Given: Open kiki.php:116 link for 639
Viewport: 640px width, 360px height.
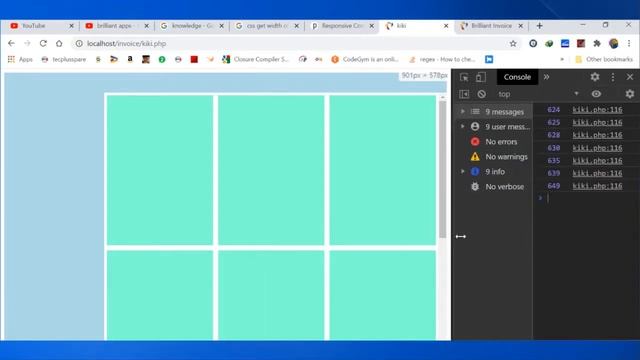Looking at the screenshot, I should [597, 173].
